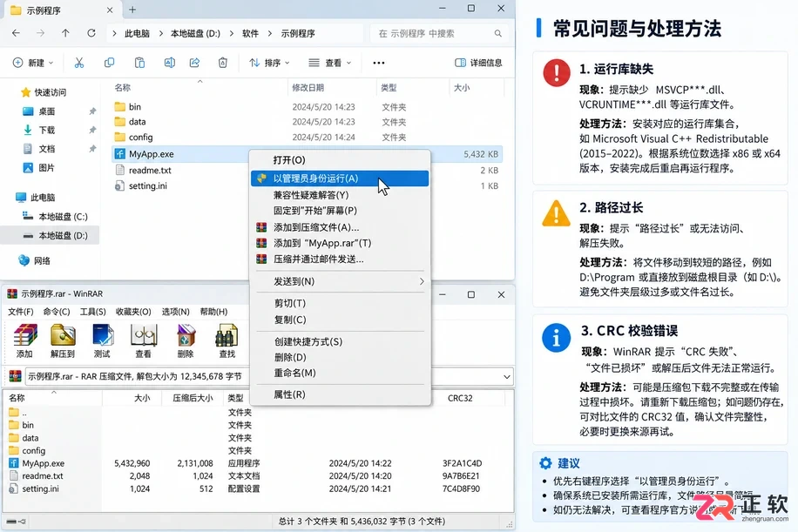Open the 新建 (New) dropdown
The height and width of the screenshot is (532, 798).
tap(32, 63)
